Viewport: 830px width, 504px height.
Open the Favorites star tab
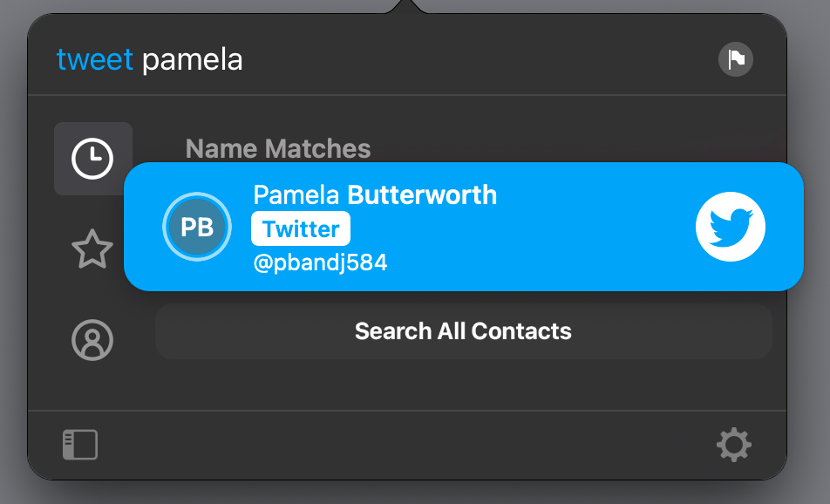coord(92,249)
